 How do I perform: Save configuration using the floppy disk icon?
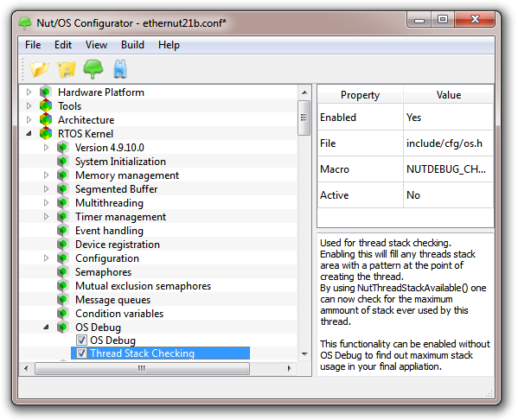67,69
